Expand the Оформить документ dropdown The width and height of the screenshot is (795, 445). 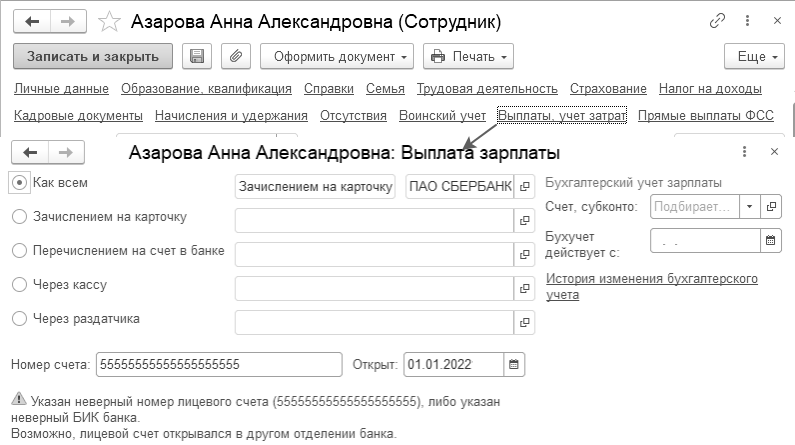tap(337, 57)
